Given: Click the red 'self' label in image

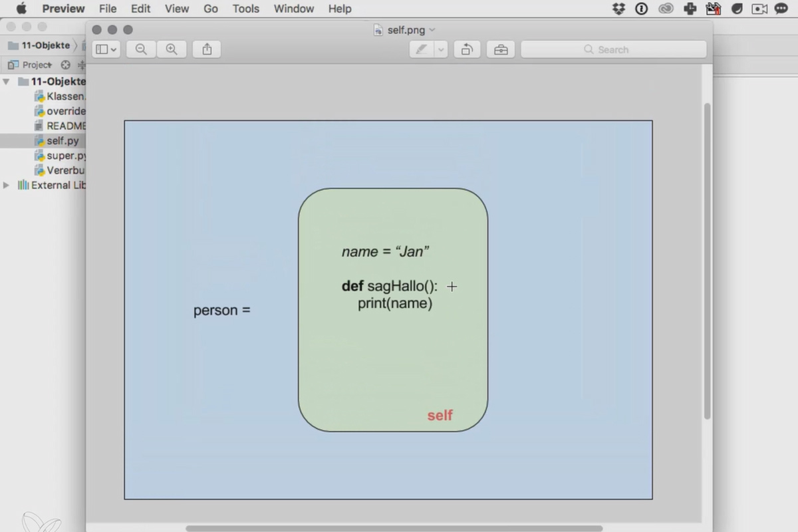Looking at the screenshot, I should pyautogui.click(x=440, y=415).
